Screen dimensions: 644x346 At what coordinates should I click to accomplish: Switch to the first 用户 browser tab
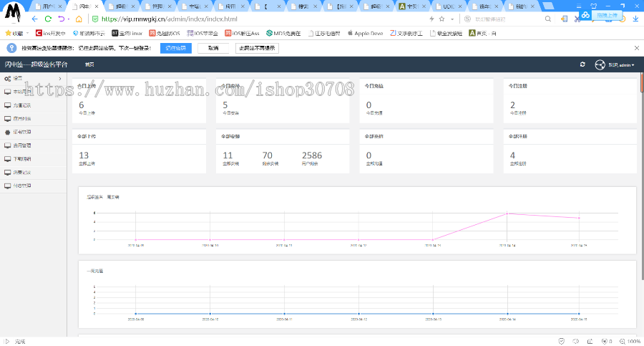(49, 6)
